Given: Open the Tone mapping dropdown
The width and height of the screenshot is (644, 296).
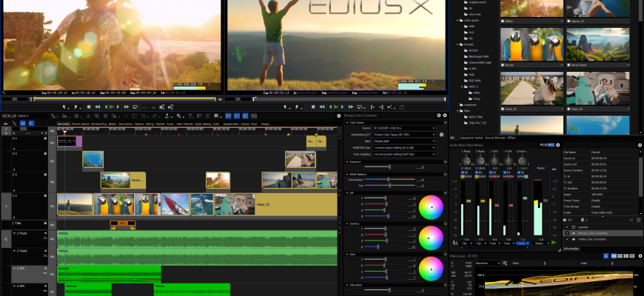Looking at the screenshot, I should pyautogui.click(x=404, y=154).
